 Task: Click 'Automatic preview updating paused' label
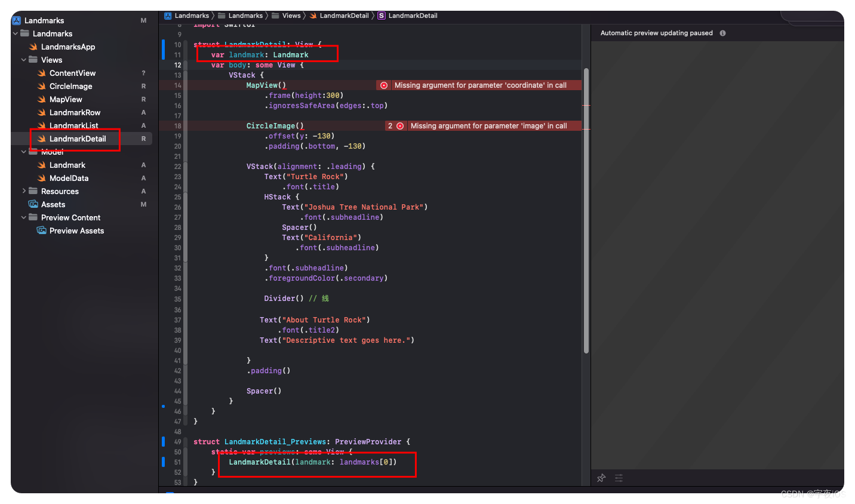657,33
